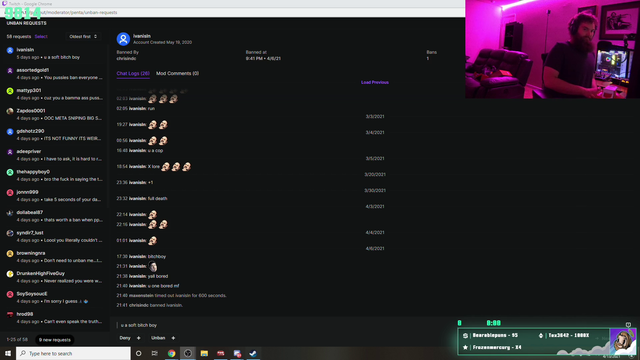Open Task View in taskbar

155,353
